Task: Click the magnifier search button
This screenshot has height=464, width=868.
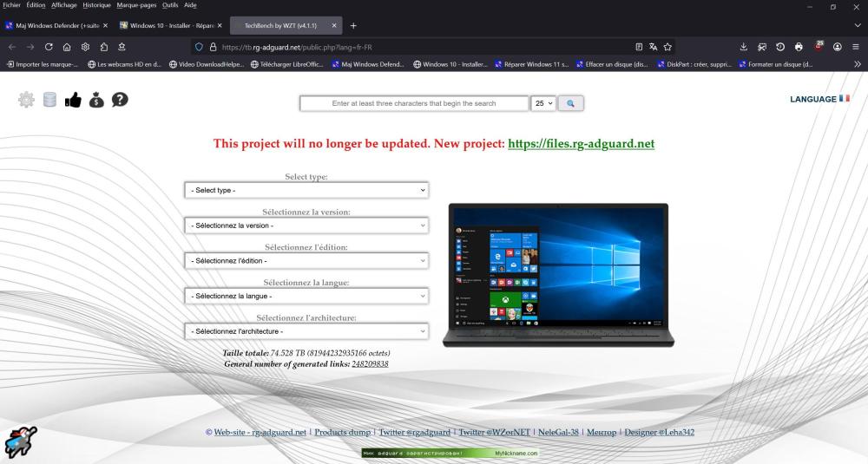Action: (x=570, y=103)
